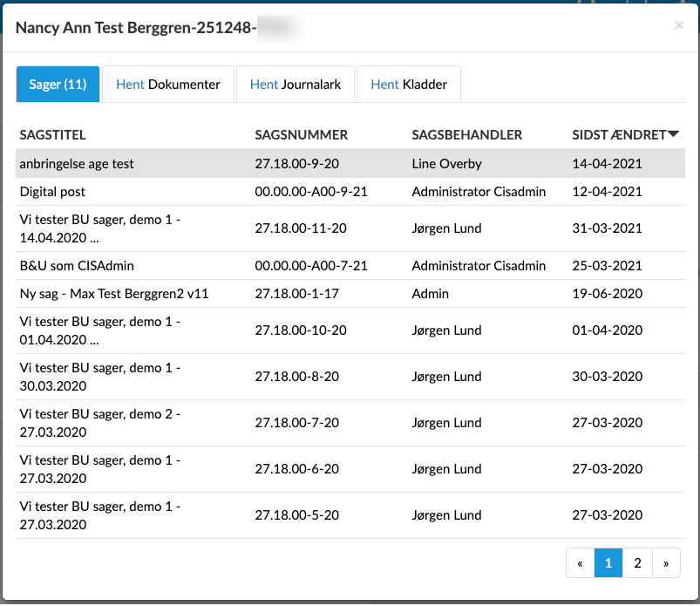Click the sort arrow beside Sidst Ændret
The image size is (700, 606).
673,134
